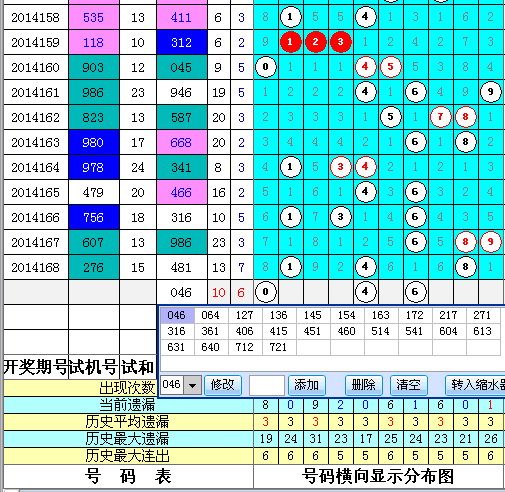505x492 pixels.
Task: Select 064 in the number list
Action: 210,315
